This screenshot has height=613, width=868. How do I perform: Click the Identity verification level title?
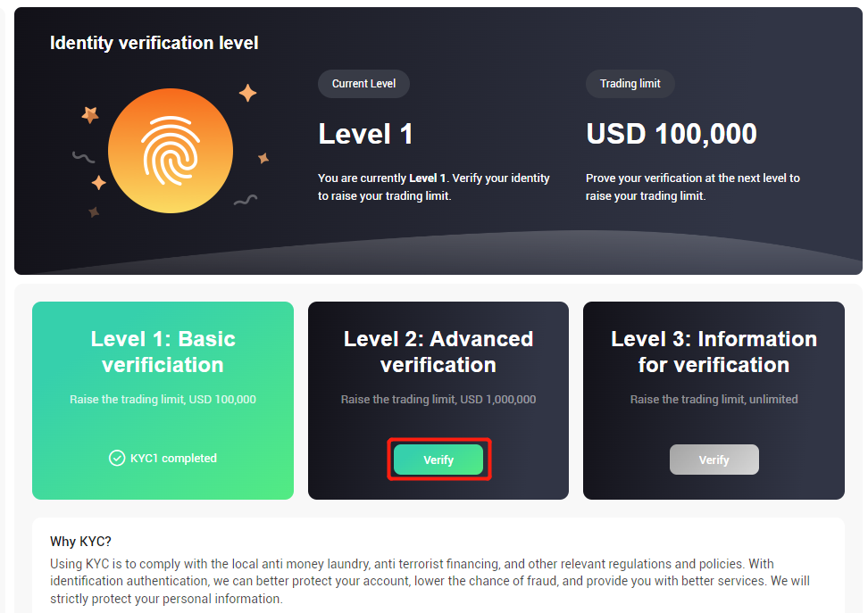154,43
